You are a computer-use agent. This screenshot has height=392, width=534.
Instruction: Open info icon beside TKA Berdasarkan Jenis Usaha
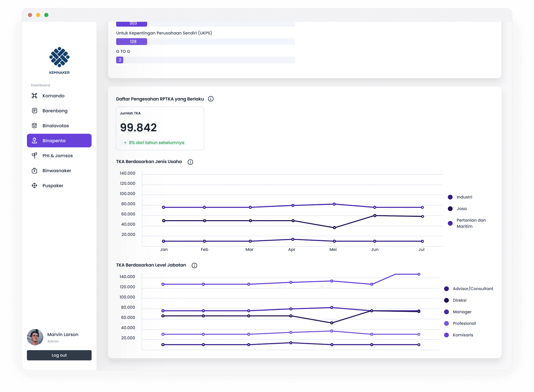tap(190, 162)
